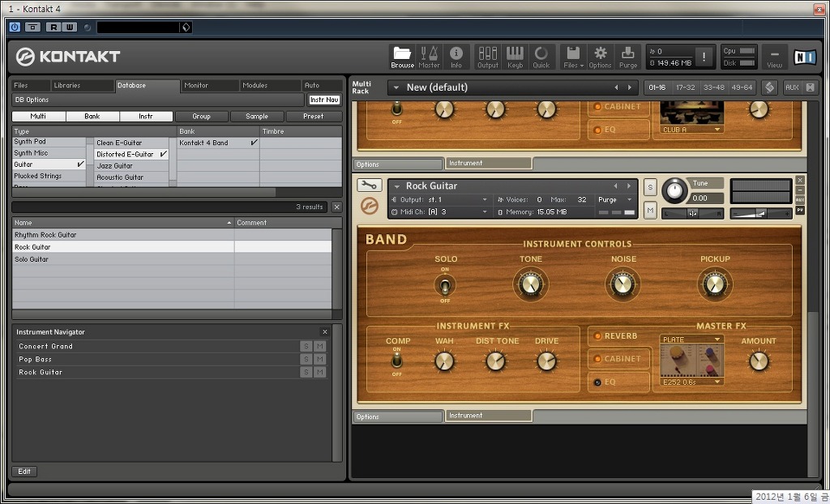Filter database by Preset
This screenshot has width=830, height=504.
click(x=314, y=117)
